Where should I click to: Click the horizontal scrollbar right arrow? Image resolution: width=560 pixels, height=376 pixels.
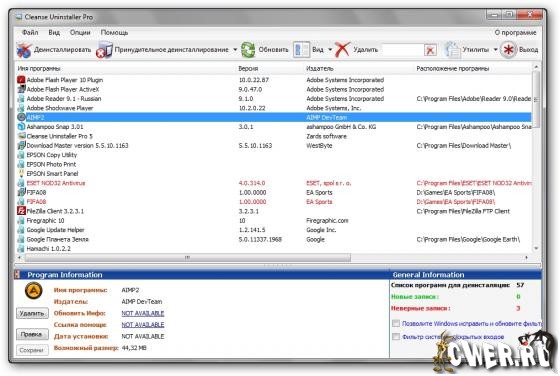point(526,257)
